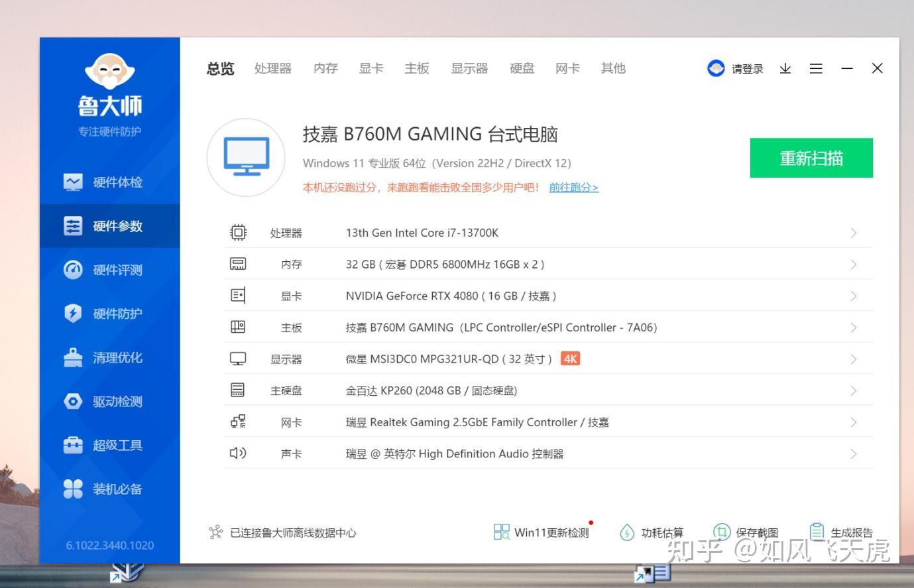Click version number 6.1022.3440.1020
Image resolution: width=914 pixels, height=588 pixels.
coord(110,546)
